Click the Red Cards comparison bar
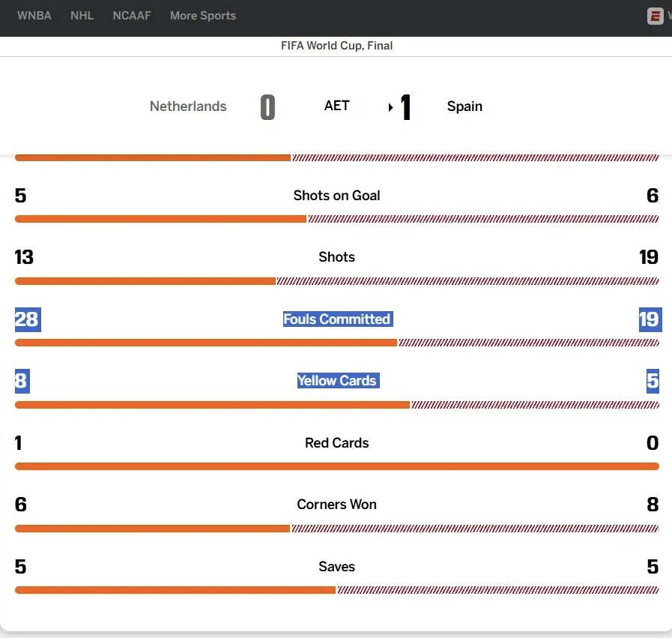Screen dimensions: 672x638 [337, 466]
